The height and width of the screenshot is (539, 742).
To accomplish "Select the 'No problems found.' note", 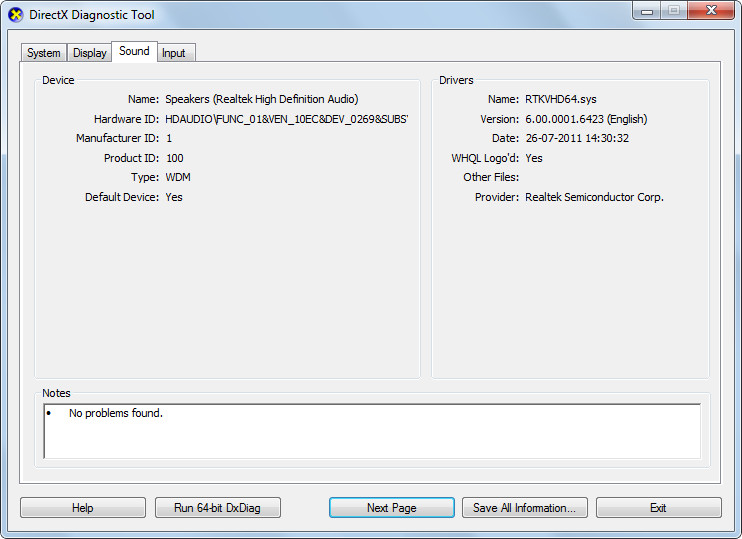I will pyautogui.click(x=116, y=413).
